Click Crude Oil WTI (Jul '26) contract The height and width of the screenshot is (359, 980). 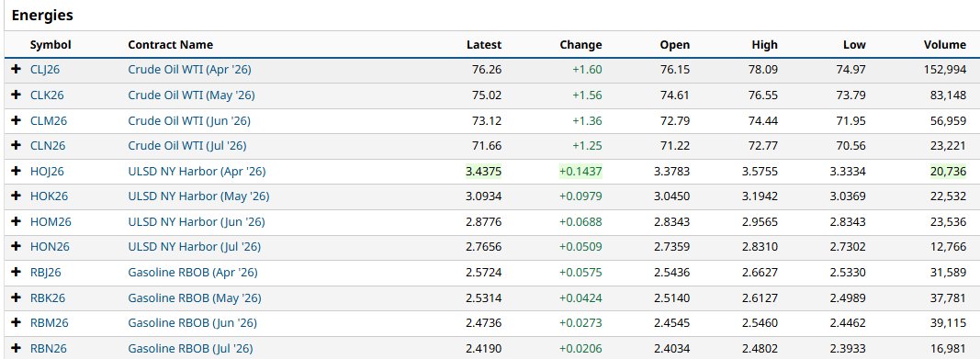187,145
